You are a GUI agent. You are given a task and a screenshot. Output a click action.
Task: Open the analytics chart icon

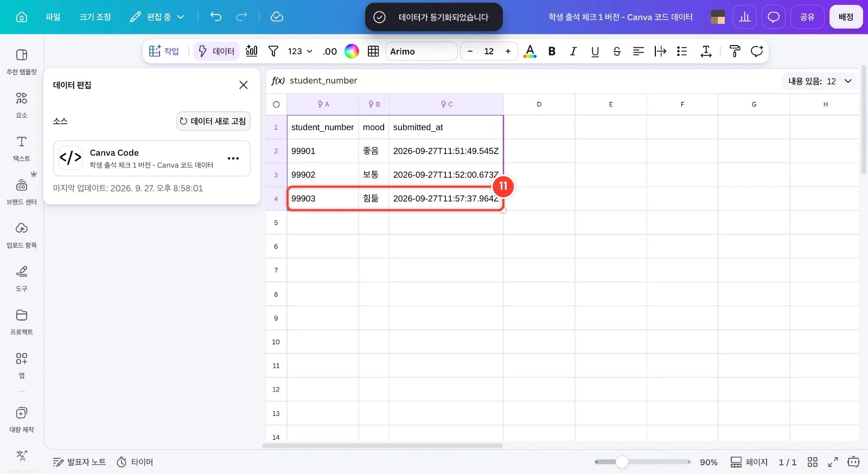click(x=745, y=17)
